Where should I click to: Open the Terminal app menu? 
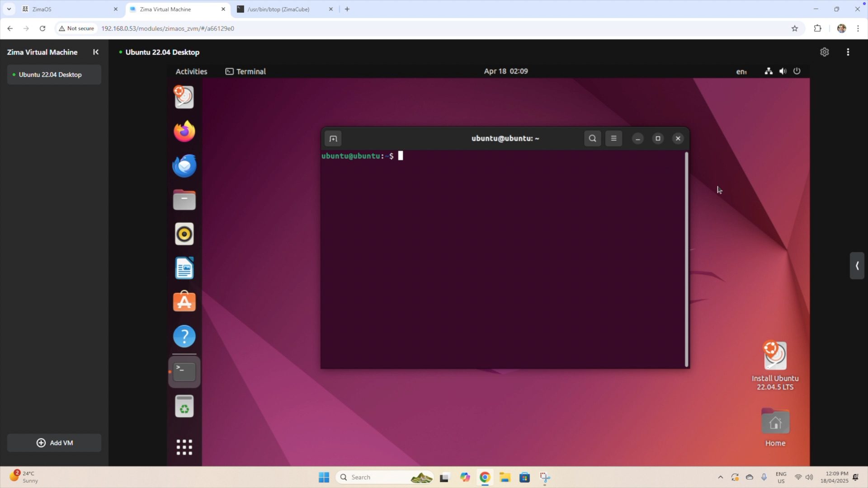coord(246,71)
